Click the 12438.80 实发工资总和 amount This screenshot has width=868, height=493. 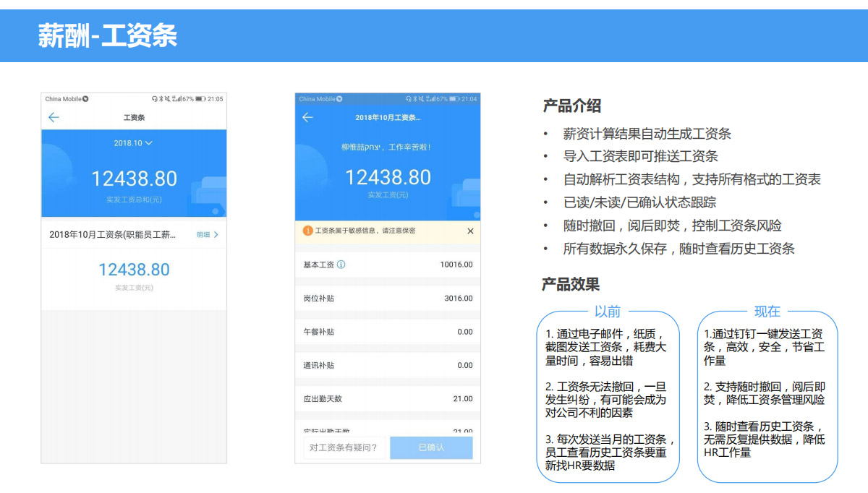(134, 179)
